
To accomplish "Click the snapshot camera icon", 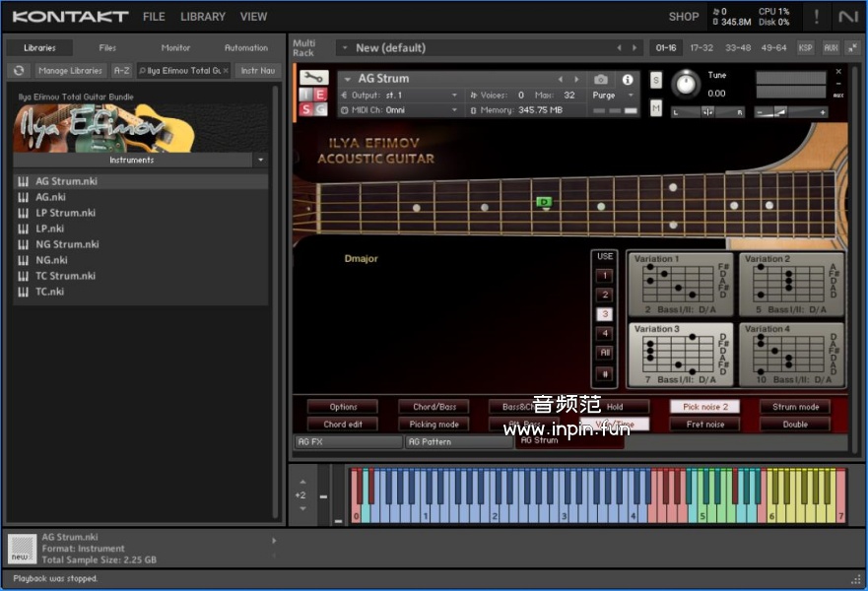I will [x=601, y=79].
